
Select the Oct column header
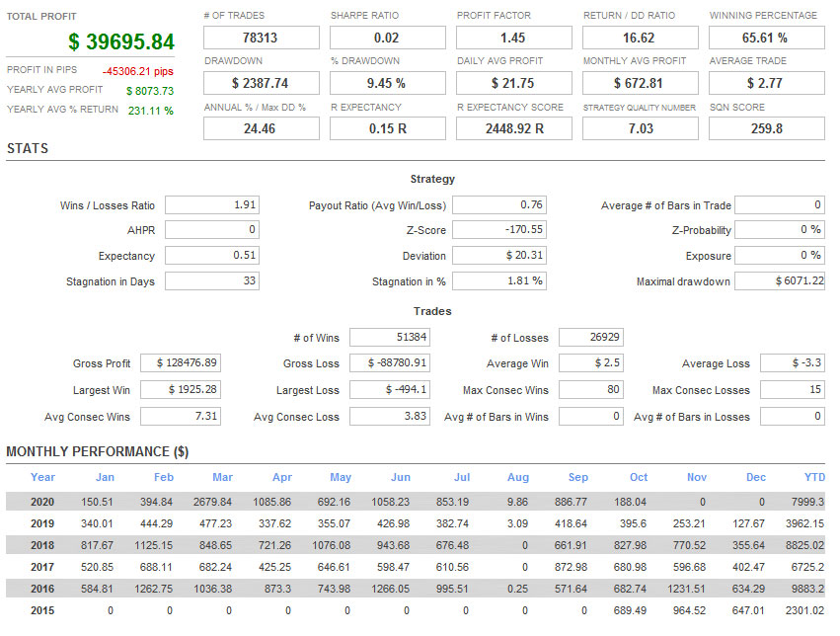639,477
